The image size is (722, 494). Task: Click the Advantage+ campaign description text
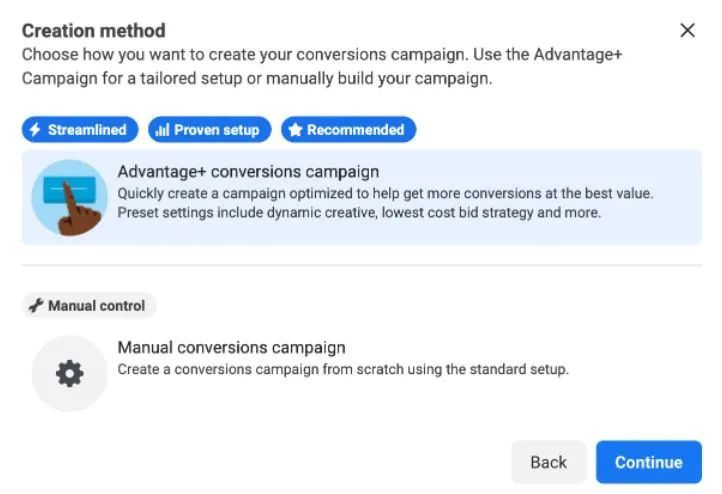point(385,203)
